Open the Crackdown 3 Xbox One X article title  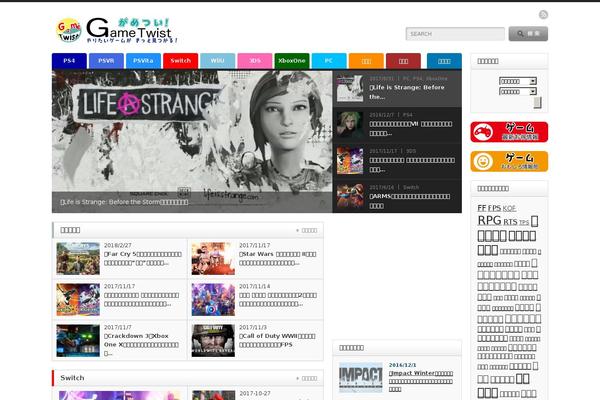coord(141,344)
